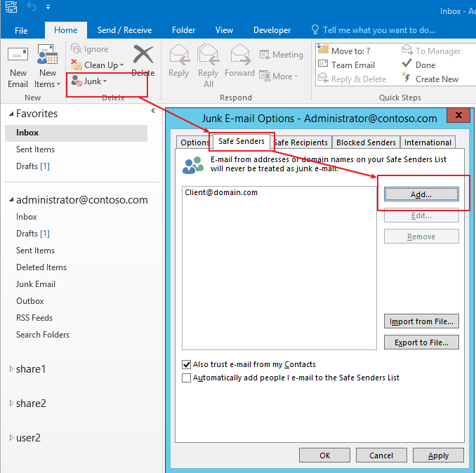This screenshot has width=476, height=473.
Task: Click the Undo arrow in title bar
Action: tap(32, 6)
